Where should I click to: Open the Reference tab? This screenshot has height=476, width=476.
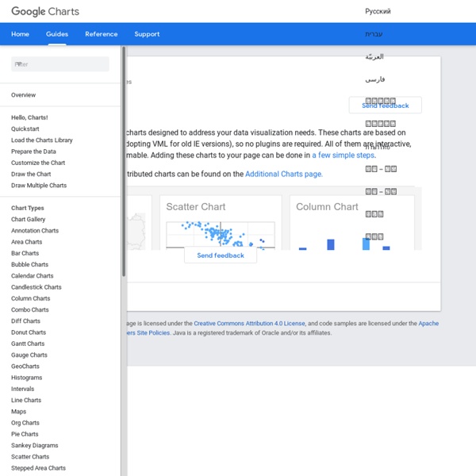click(102, 34)
